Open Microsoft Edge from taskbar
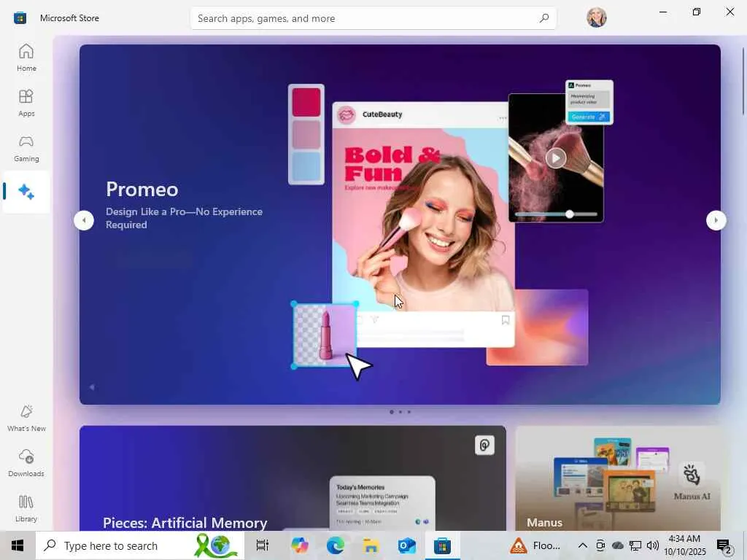 [336, 545]
